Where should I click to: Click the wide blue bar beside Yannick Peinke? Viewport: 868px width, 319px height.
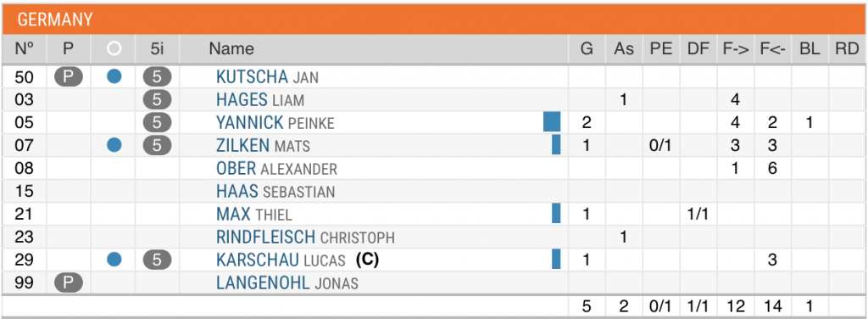(x=552, y=122)
